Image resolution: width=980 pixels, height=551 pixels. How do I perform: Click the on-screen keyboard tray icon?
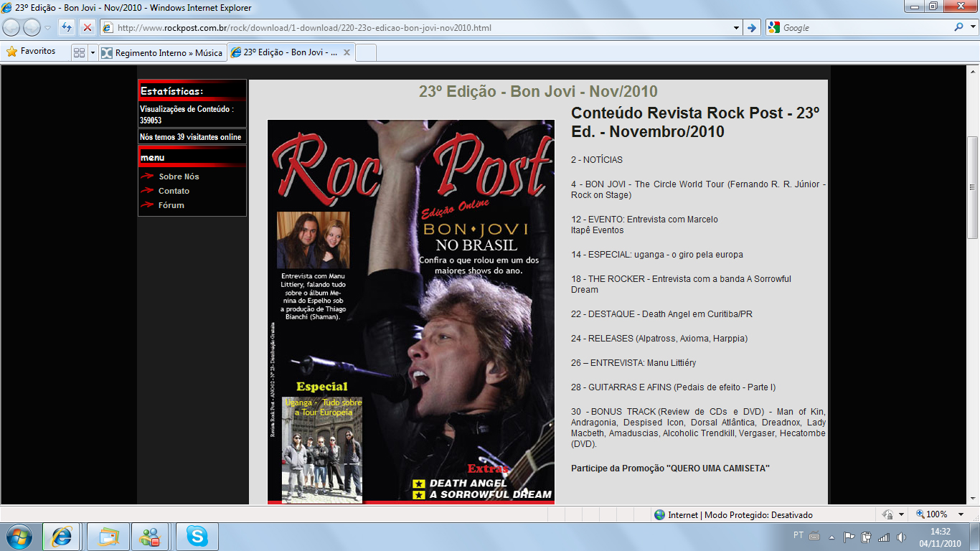point(814,536)
